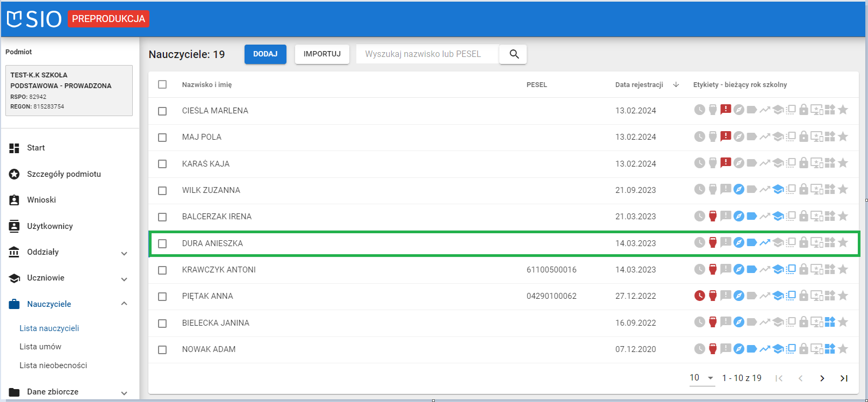Go to Szczegóły podmiotu menu item
This screenshot has height=402, width=868.
pyautogui.click(x=63, y=174)
